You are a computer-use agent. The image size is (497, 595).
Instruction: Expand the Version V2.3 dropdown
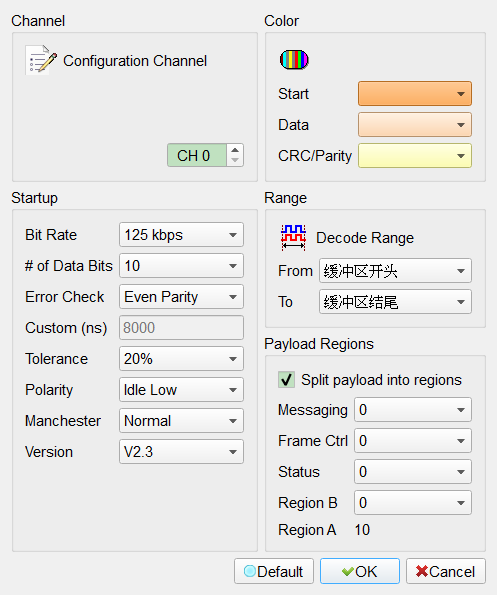tap(181, 452)
